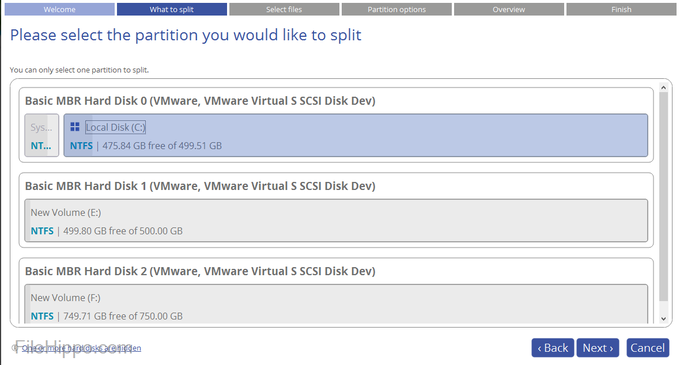This screenshot has height=365, width=680.
Task: Click the Back button
Action: pos(552,348)
